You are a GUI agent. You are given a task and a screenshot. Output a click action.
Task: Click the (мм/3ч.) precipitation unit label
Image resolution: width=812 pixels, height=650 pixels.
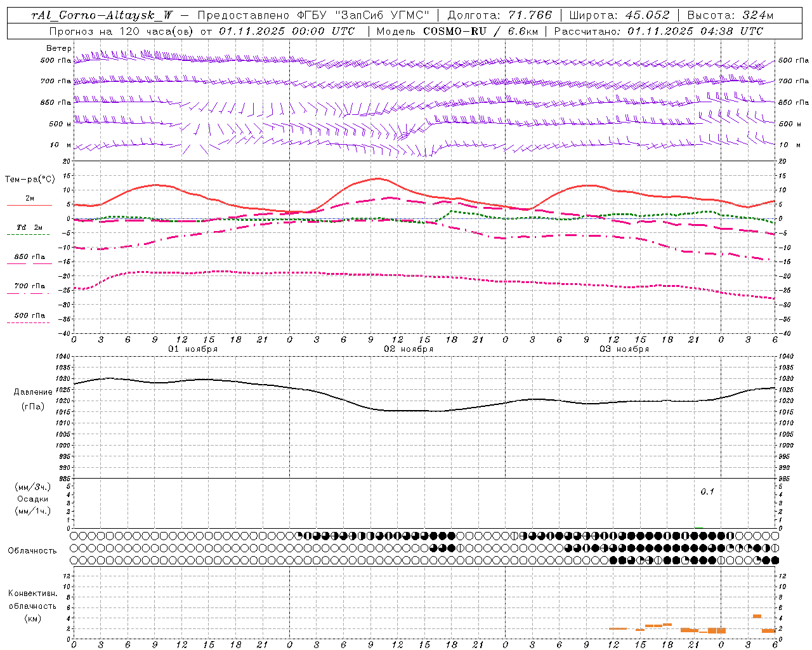point(33,487)
